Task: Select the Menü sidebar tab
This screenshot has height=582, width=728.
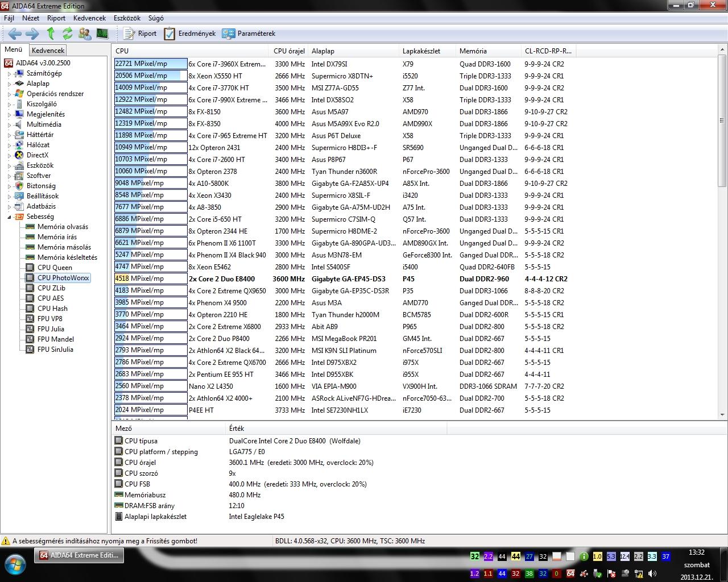Action: coord(14,50)
